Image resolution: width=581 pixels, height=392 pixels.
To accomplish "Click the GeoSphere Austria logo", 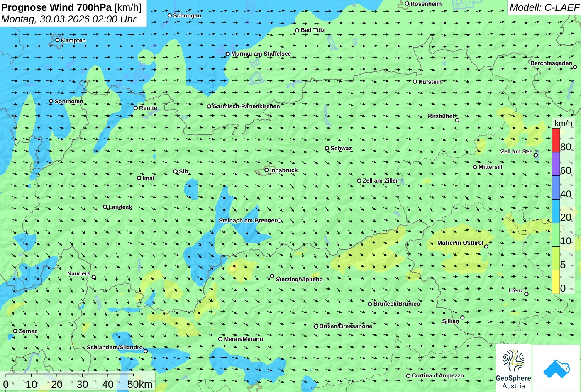I will pyautogui.click(x=513, y=368).
